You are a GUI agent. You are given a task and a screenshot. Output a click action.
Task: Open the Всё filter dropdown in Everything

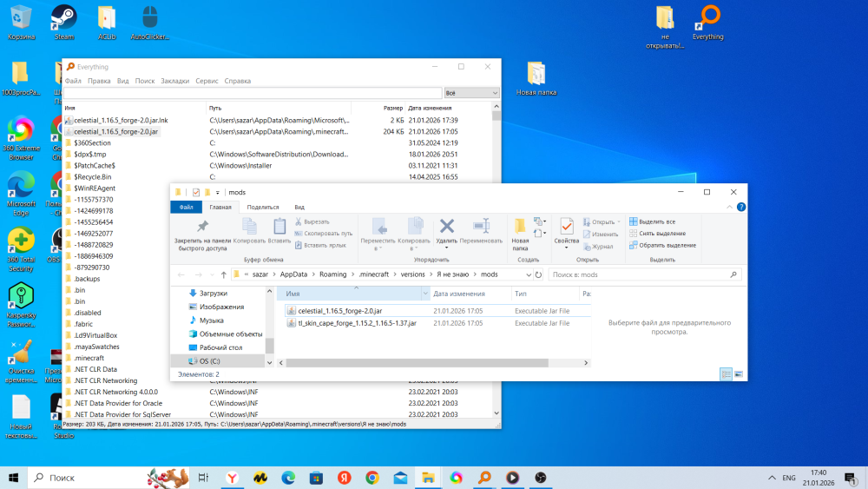(471, 93)
